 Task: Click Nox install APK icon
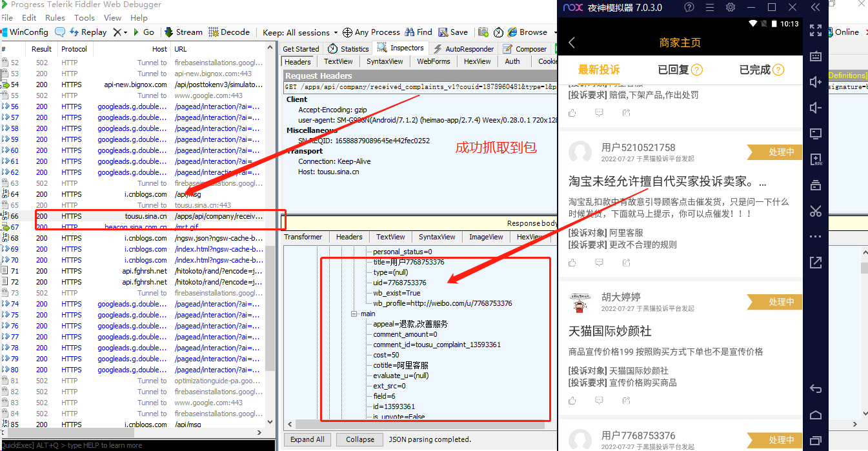tap(816, 159)
